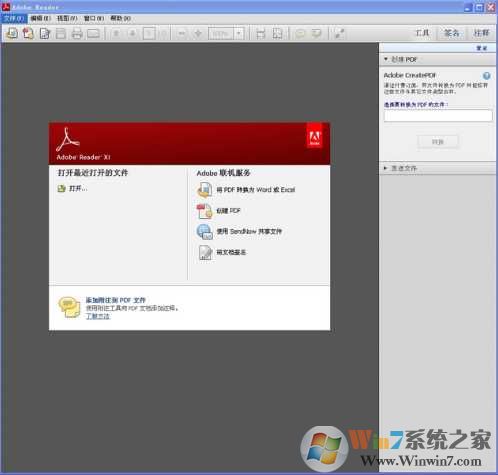Click the Create PDF online toolbar icon

[28, 33]
